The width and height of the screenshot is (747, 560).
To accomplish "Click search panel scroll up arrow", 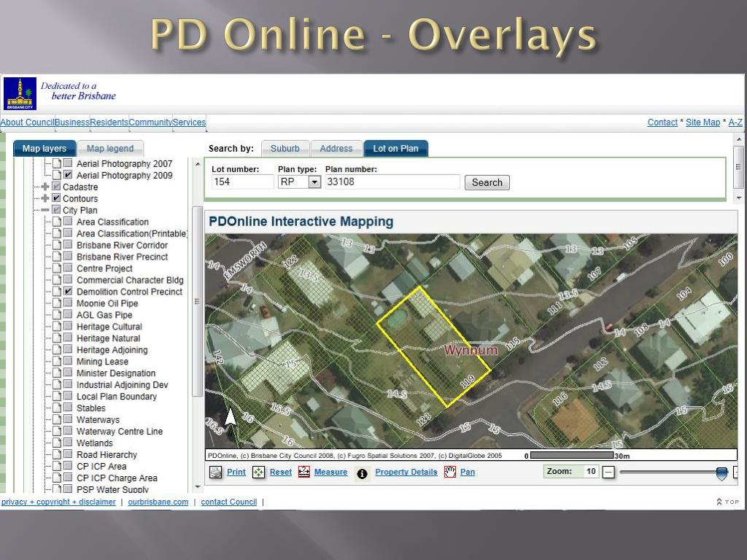I will click(738, 139).
